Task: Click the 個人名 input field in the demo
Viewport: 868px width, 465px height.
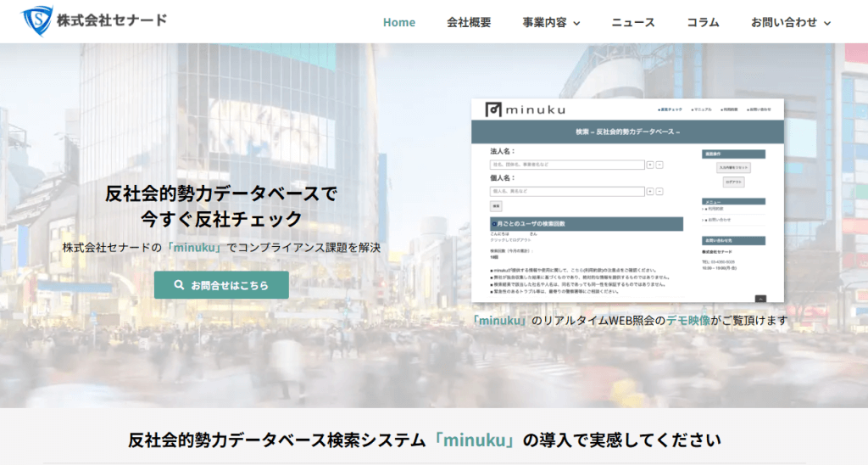Action: pos(567,192)
